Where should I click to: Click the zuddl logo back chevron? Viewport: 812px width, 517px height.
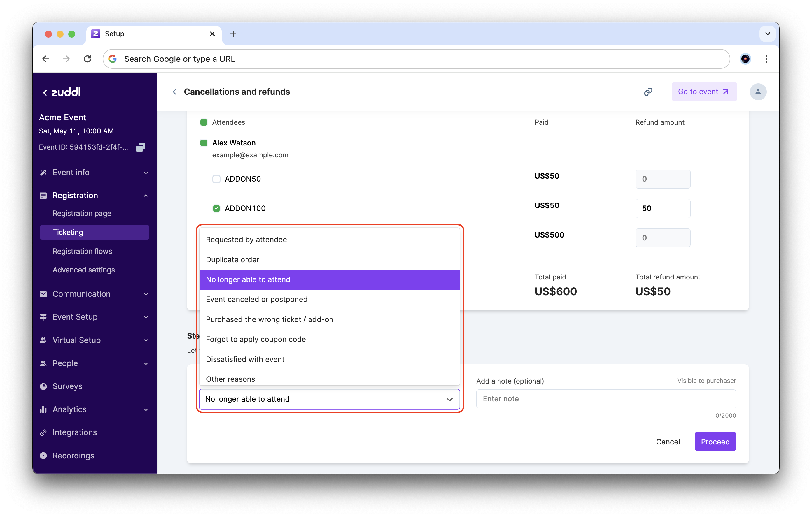click(45, 93)
